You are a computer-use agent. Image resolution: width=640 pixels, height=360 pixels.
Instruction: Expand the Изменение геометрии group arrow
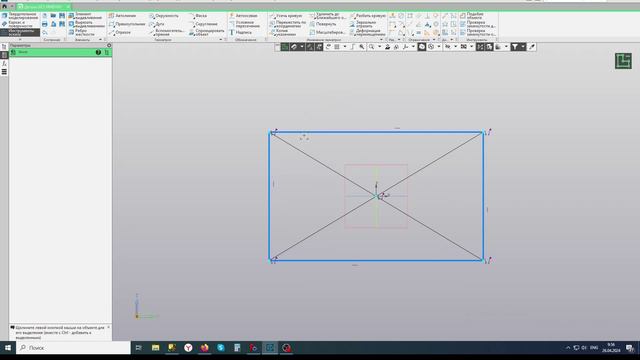(381, 40)
